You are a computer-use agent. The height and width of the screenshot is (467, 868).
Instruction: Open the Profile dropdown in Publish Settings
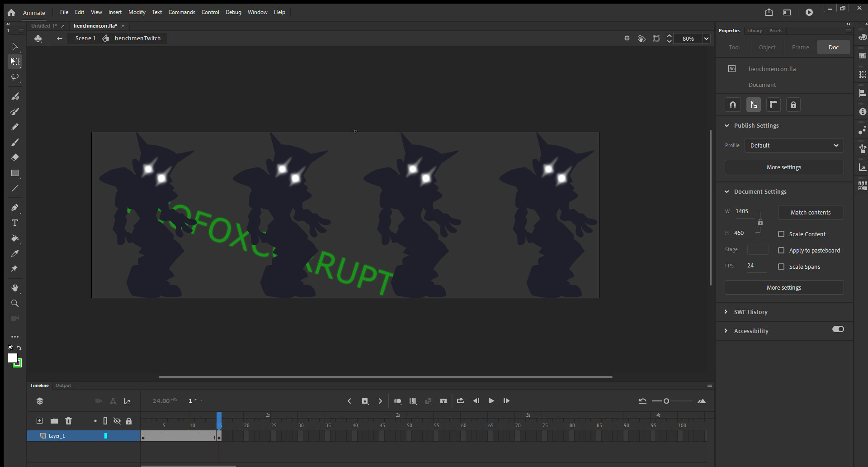794,145
